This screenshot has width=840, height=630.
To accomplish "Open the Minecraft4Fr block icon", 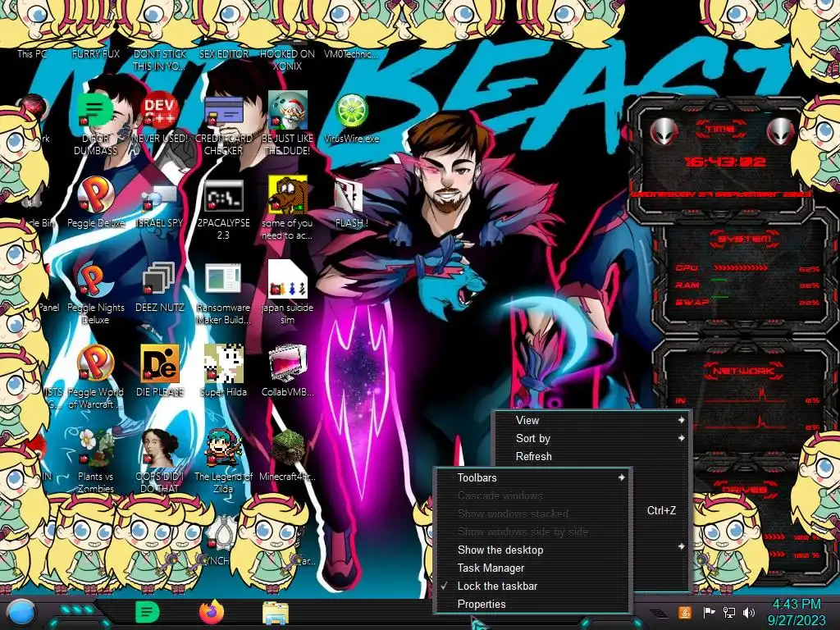I will tap(287, 449).
